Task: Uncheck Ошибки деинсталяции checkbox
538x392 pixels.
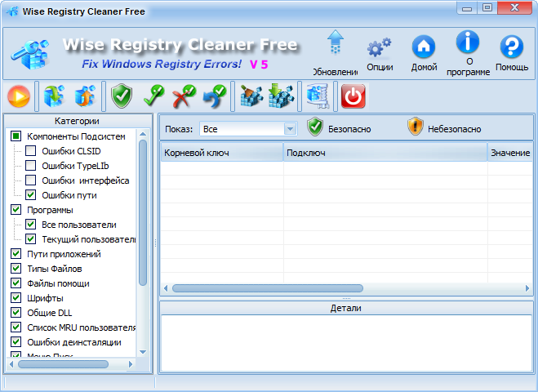Action: 16,342
